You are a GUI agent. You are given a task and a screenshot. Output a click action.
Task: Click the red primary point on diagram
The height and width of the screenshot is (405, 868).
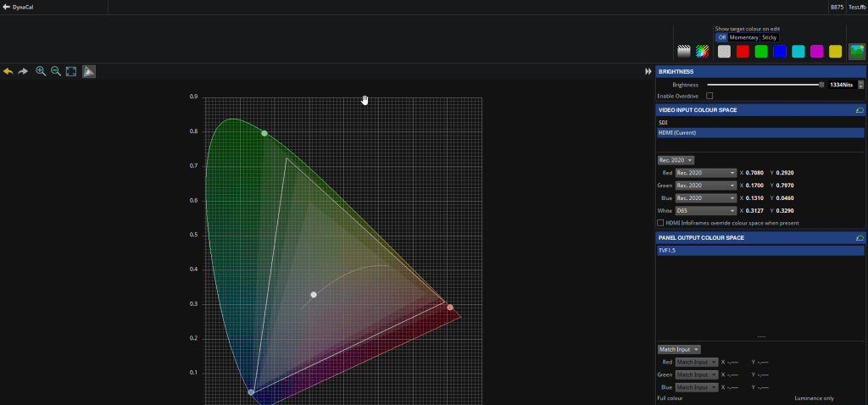(x=450, y=308)
